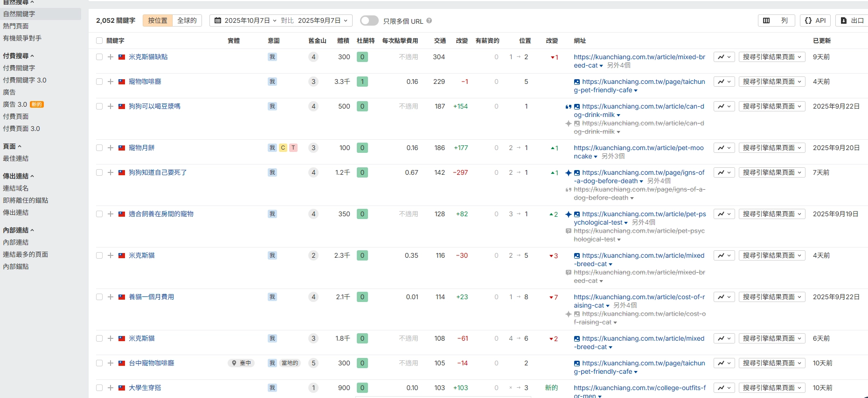Open 熱門頁面 in the sidebar

pos(16,26)
